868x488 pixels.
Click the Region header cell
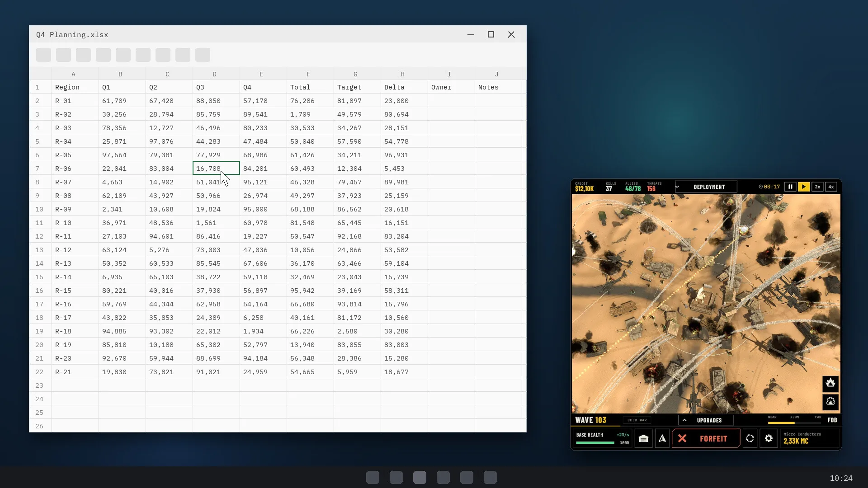click(x=75, y=87)
